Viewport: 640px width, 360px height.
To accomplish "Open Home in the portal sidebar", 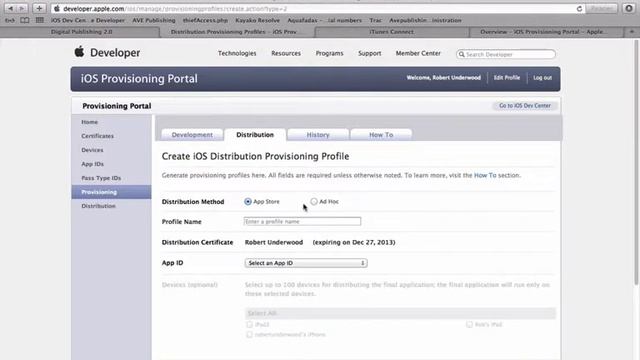I will [x=89, y=122].
